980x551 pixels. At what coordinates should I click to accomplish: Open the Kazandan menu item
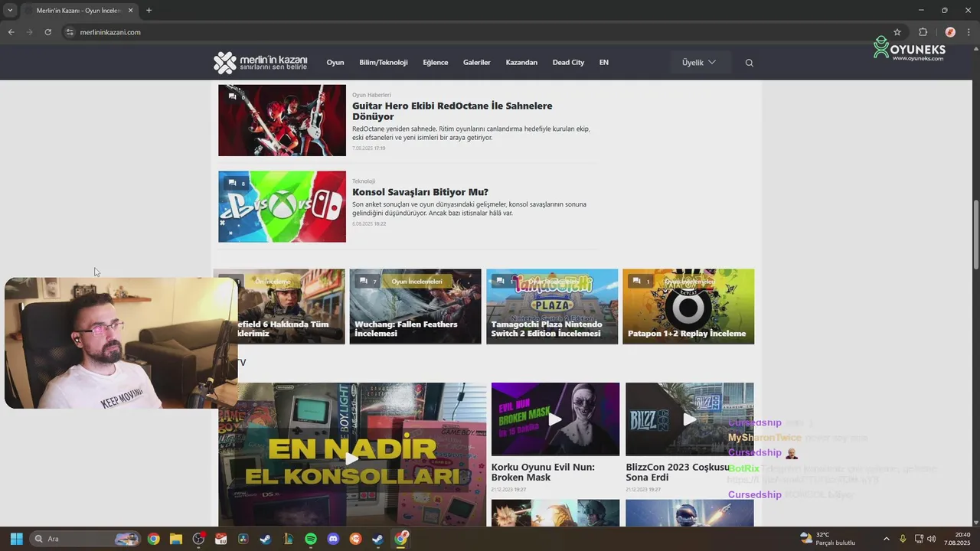[x=521, y=63]
